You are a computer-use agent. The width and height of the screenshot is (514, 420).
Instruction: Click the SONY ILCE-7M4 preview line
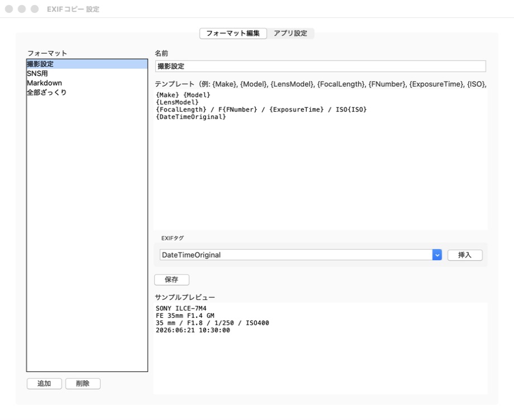(x=181, y=308)
